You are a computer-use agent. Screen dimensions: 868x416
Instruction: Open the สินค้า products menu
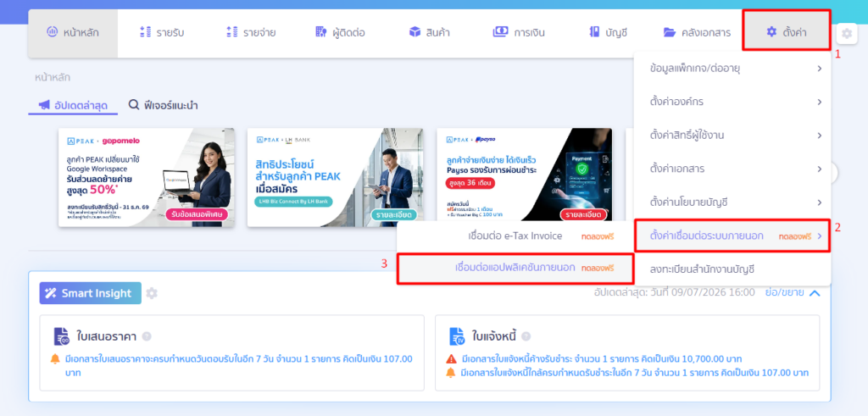[429, 33]
